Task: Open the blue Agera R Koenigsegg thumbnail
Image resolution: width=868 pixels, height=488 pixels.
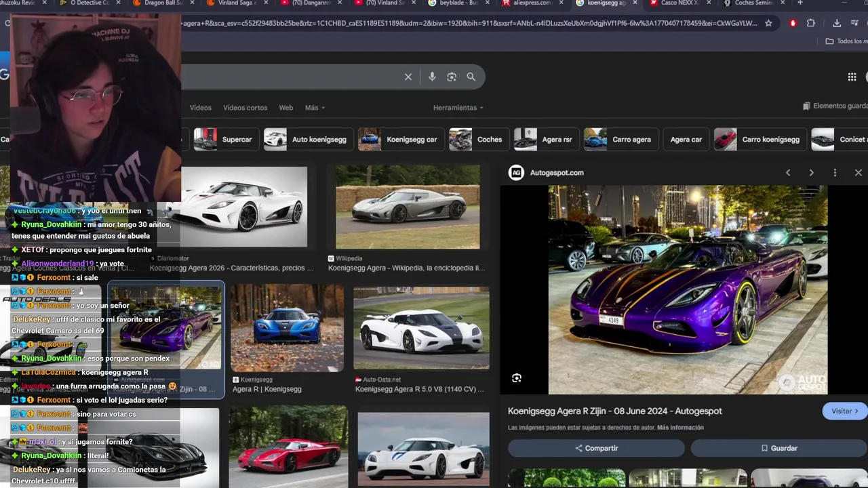Action: (287, 328)
